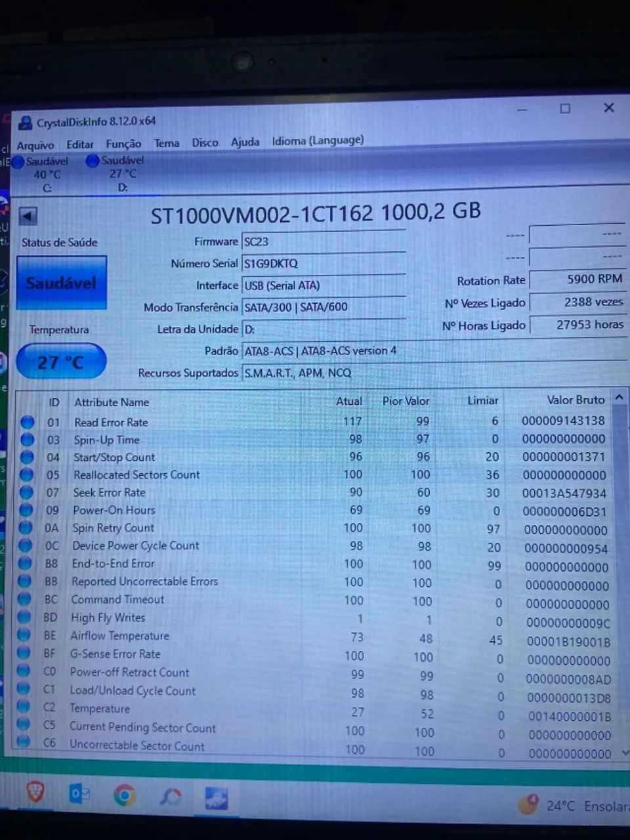Click status icon for Current Pending Sector Count

(x=23, y=724)
